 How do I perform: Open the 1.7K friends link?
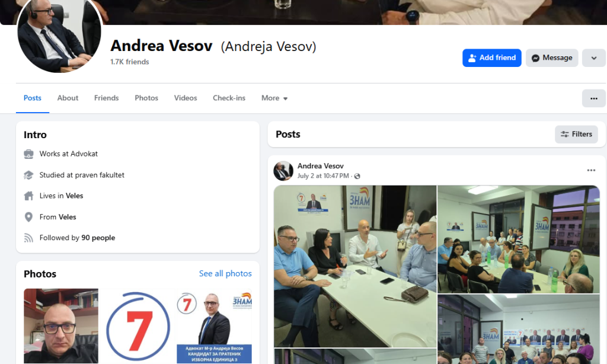pos(130,62)
